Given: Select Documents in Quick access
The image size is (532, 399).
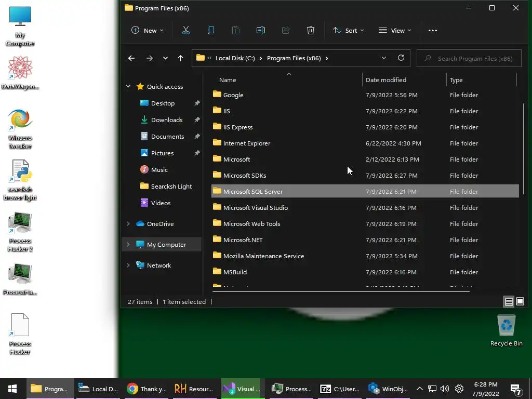Looking at the screenshot, I should pyautogui.click(x=167, y=137).
